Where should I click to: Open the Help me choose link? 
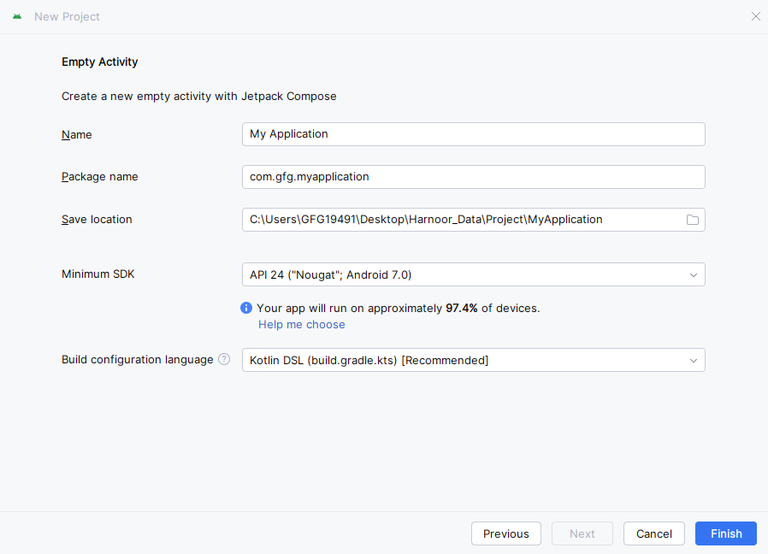[301, 325]
